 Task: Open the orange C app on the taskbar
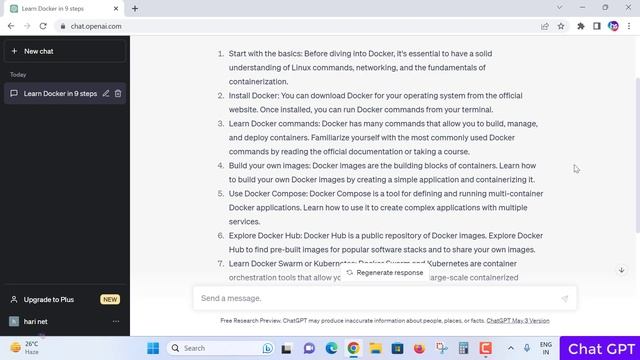pos(485,348)
